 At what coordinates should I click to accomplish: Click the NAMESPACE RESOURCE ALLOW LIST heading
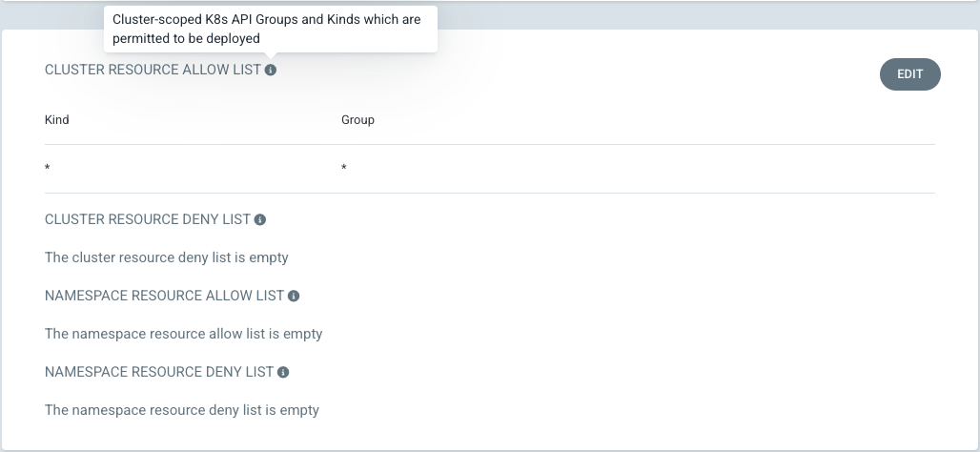coord(164,296)
